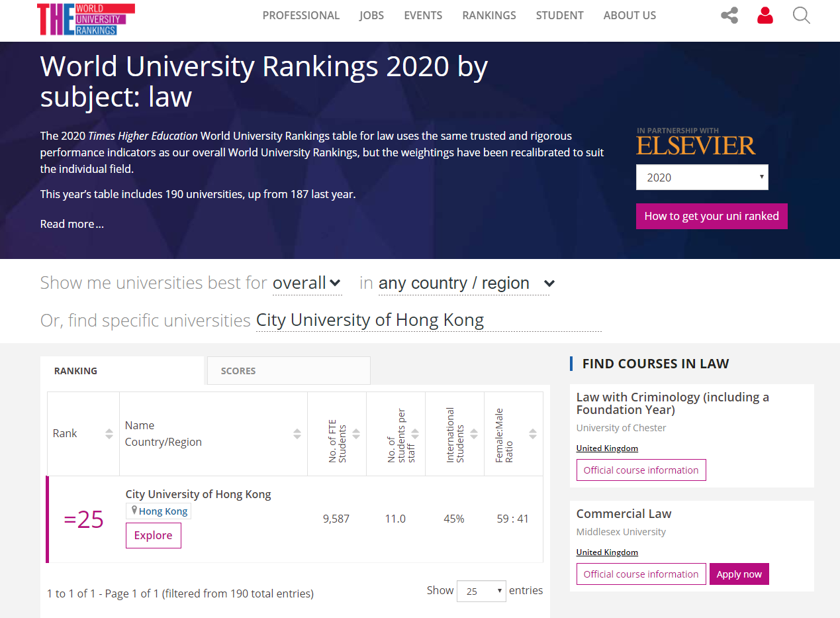Click United Kingdom under University of Chester
Viewport: 840px width, 618px height.
coord(607,448)
